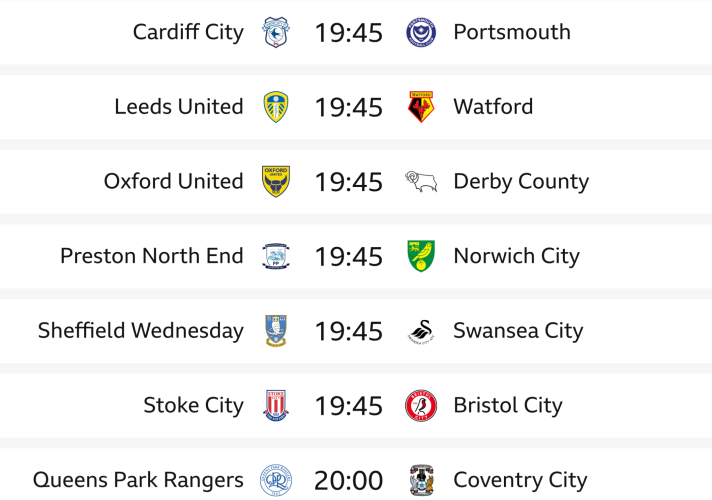Click the Derby County ram crest

pos(421,181)
